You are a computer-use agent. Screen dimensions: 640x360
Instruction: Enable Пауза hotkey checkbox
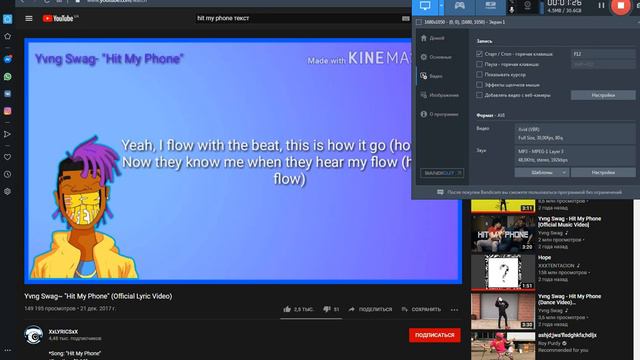pos(479,64)
